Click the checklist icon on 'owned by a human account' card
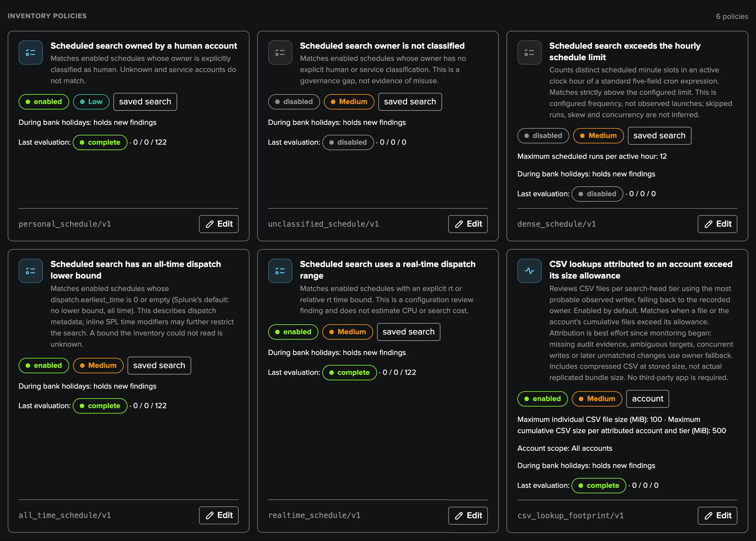Screen dimensions: 756x541 point(31,52)
